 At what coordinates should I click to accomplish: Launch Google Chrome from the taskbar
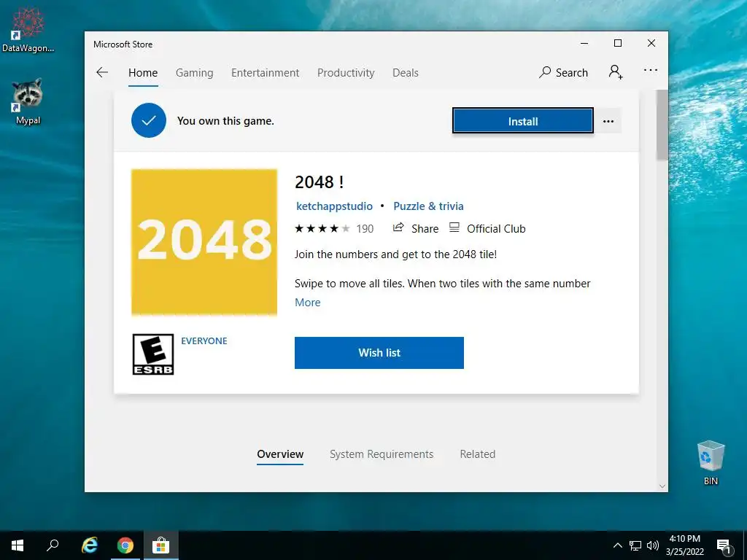coord(125,545)
